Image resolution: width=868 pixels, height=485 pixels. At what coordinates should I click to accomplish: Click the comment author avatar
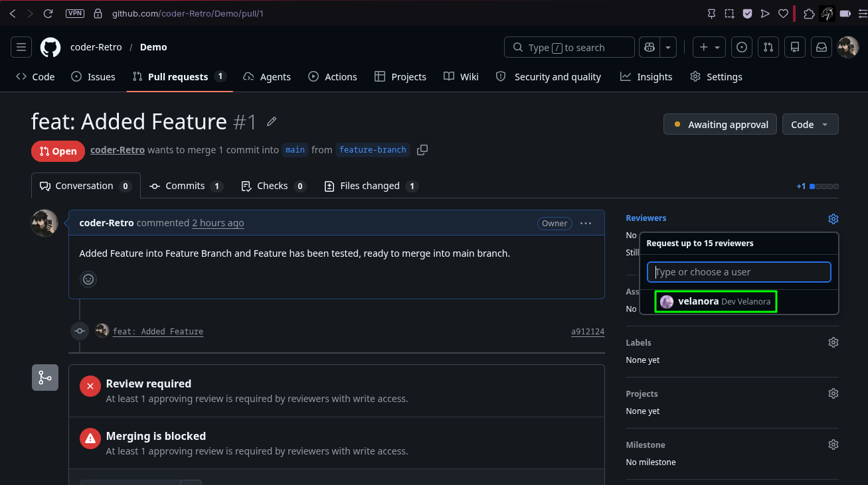44,223
